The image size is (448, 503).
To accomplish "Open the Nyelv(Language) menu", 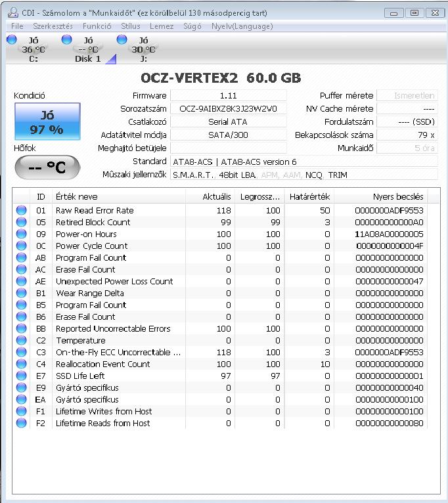I will click(x=242, y=26).
